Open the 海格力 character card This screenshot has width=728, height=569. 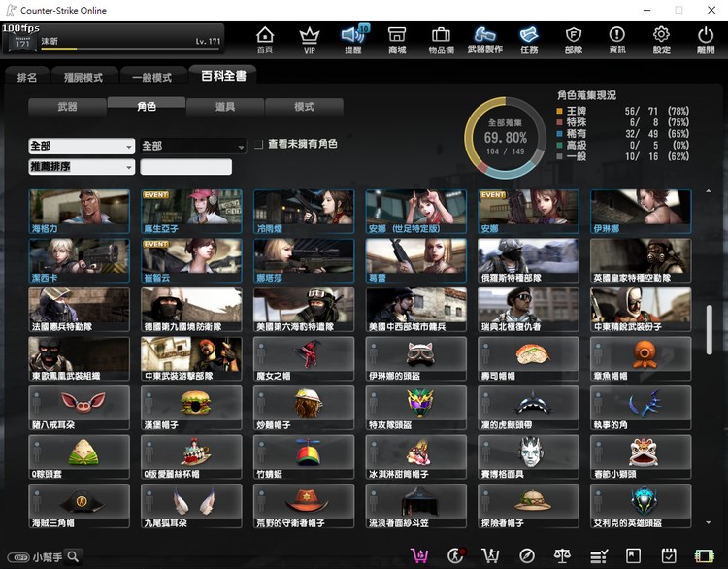[x=79, y=212]
